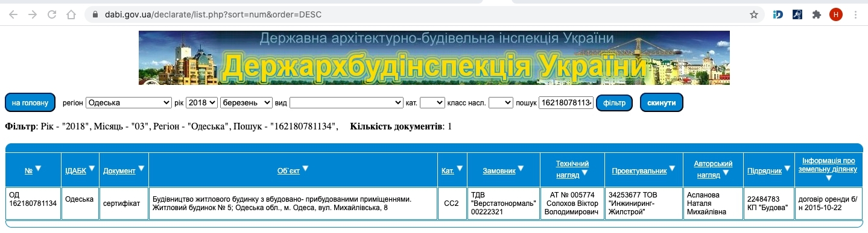Click the Замовник header link
The height and width of the screenshot is (233, 868).
click(499, 171)
